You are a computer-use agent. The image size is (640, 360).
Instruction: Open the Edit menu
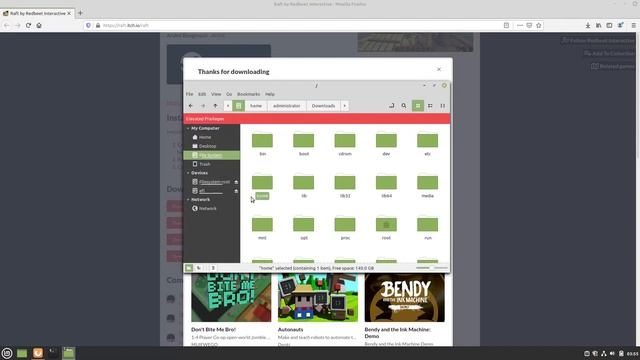point(202,94)
